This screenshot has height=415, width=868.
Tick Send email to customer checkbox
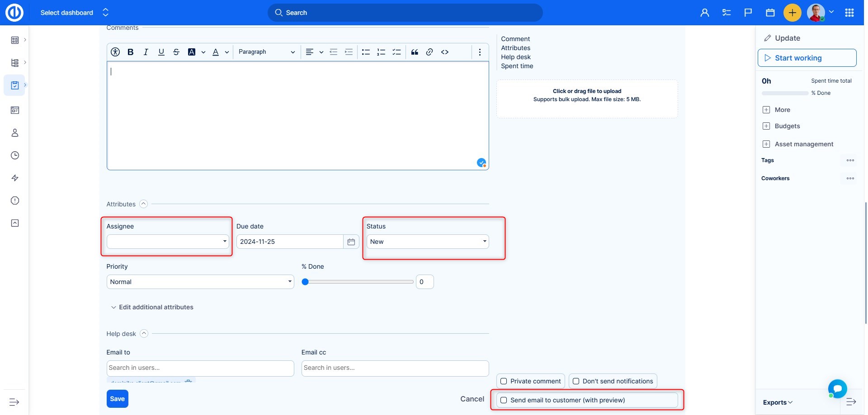504,400
